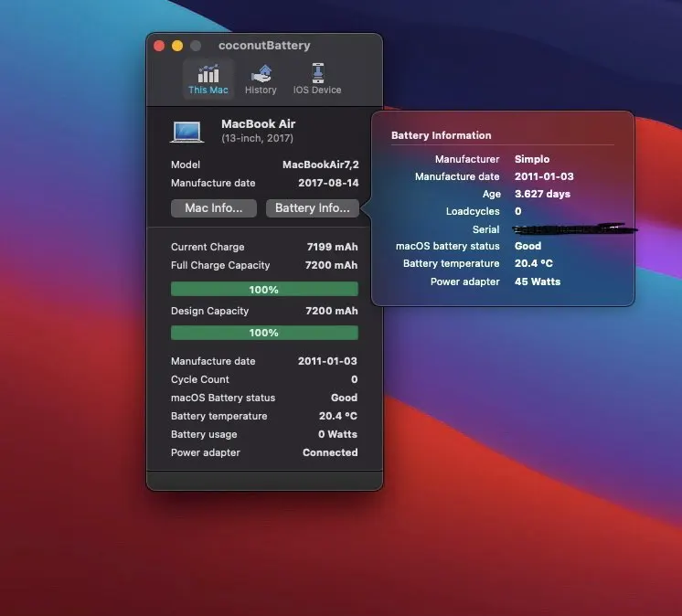This screenshot has height=616, width=682.
Task: Click the Full Charge Capacity 100% bar
Action: click(264, 289)
